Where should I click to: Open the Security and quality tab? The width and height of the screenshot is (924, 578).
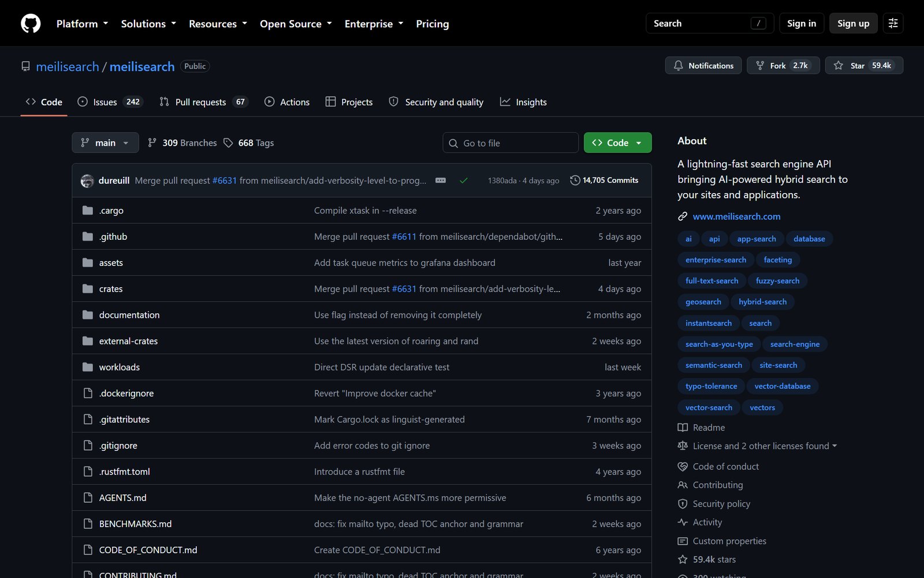(x=436, y=102)
